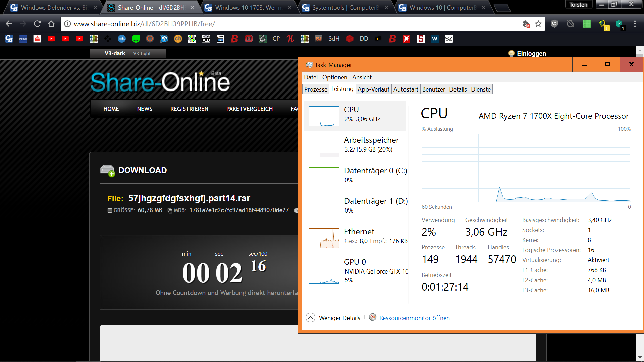The width and height of the screenshot is (644, 362).
Task: Click the Einloggen link
Action: (531, 54)
